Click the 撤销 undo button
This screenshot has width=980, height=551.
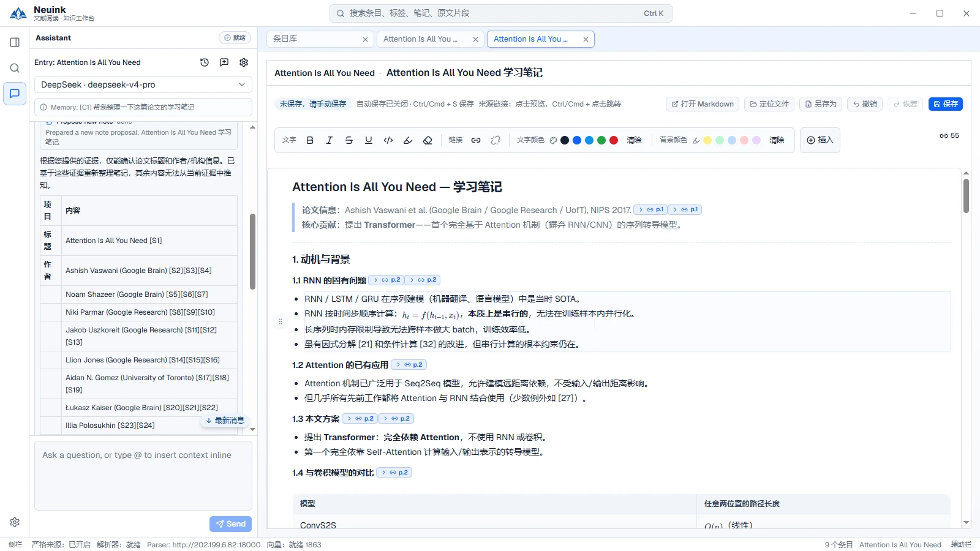[865, 104]
